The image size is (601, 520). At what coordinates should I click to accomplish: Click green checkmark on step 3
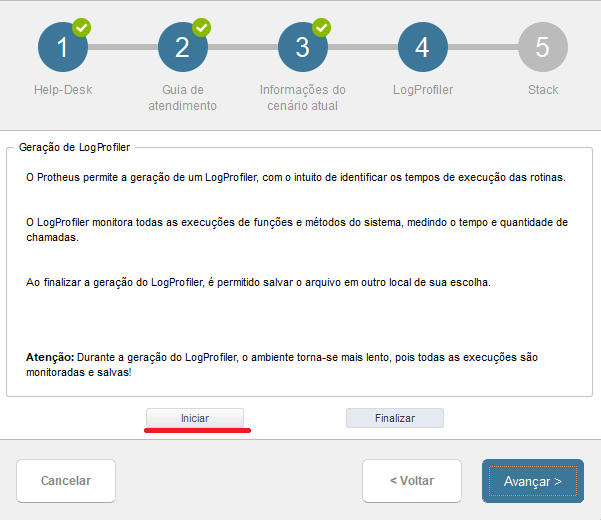[x=322, y=28]
